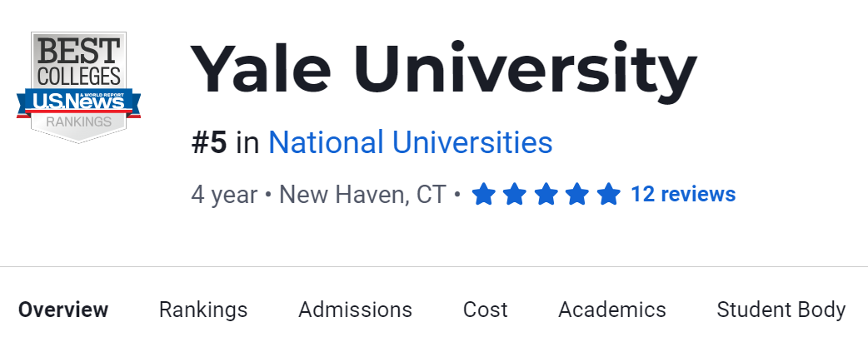The image size is (868, 342).
Task: Click the Yale University heading
Action: click(x=443, y=71)
